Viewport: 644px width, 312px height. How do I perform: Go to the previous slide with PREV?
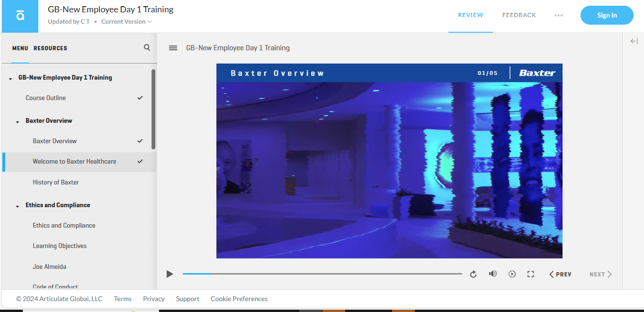560,274
